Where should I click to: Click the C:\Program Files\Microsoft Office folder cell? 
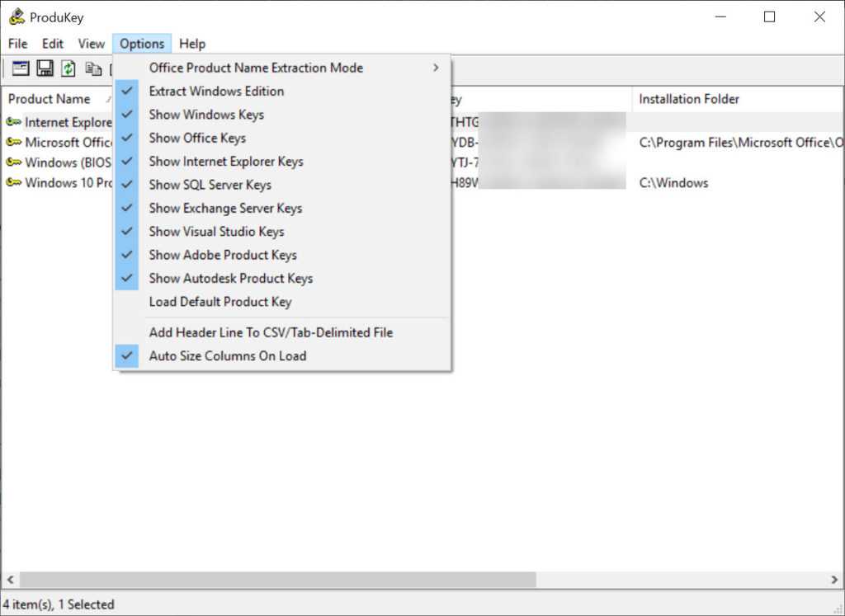[x=741, y=142]
